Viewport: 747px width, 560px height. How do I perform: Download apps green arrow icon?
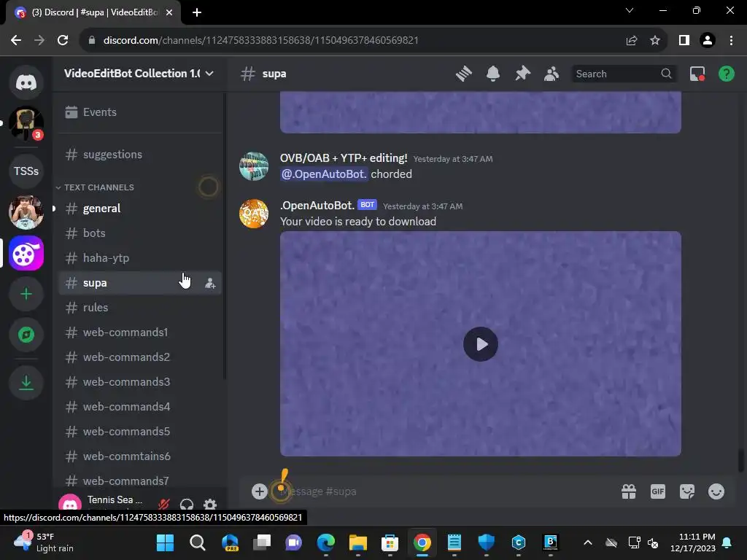coord(26,382)
